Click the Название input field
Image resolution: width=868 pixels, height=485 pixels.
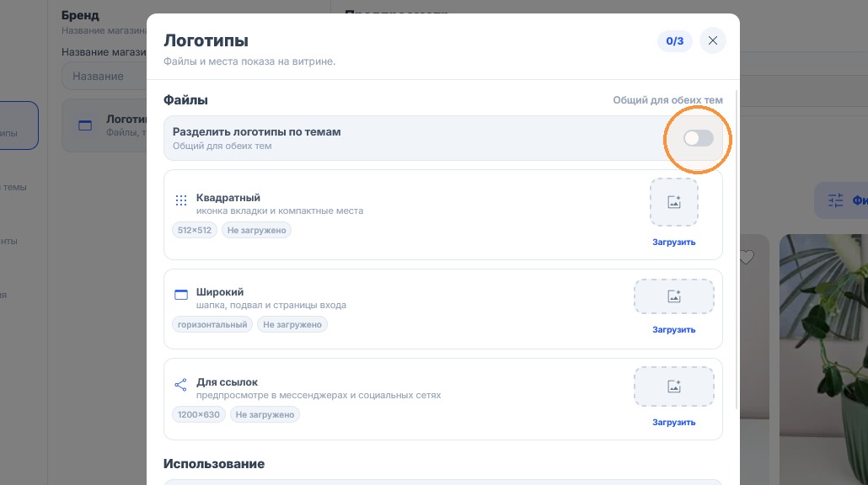click(x=104, y=77)
